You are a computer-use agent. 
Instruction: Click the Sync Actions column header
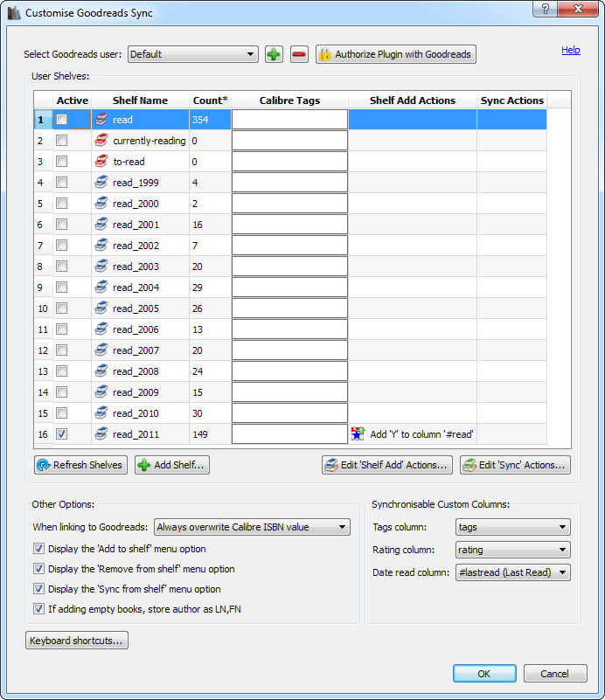tap(512, 100)
